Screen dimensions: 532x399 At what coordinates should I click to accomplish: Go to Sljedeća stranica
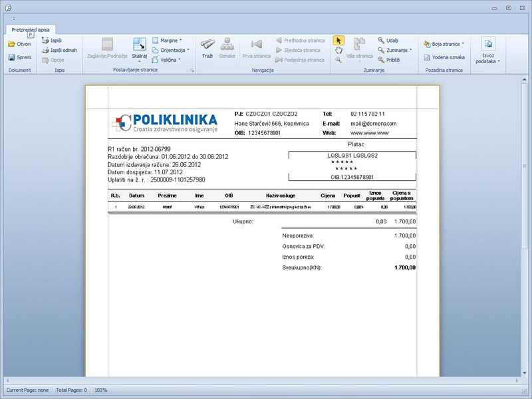point(298,51)
